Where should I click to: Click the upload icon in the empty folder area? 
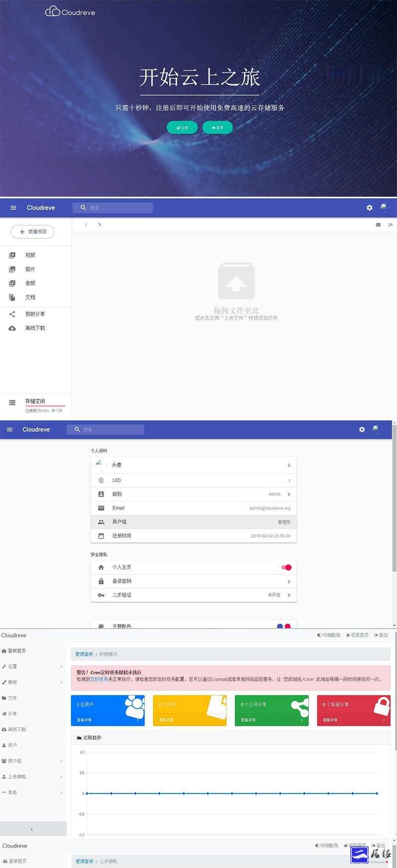click(236, 281)
